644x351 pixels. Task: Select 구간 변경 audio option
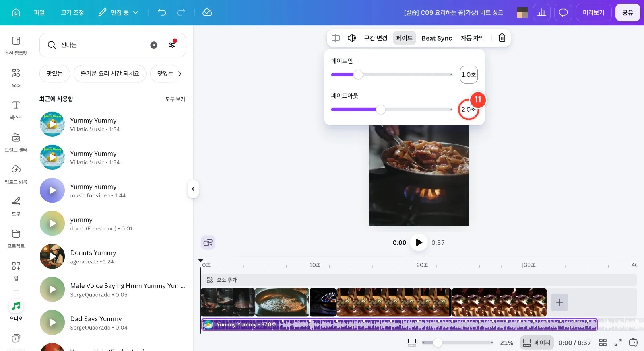(x=376, y=38)
